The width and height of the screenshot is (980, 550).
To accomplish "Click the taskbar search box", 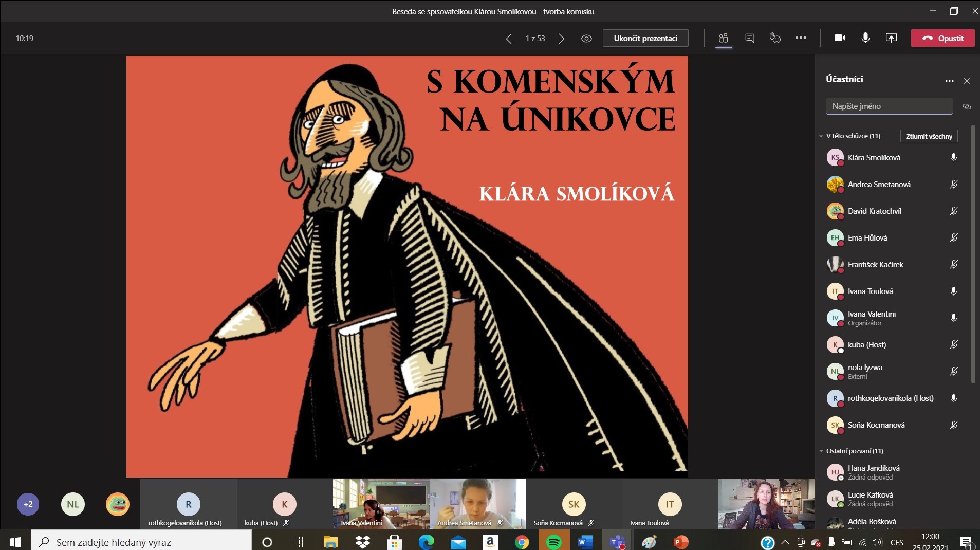I will 141,542.
